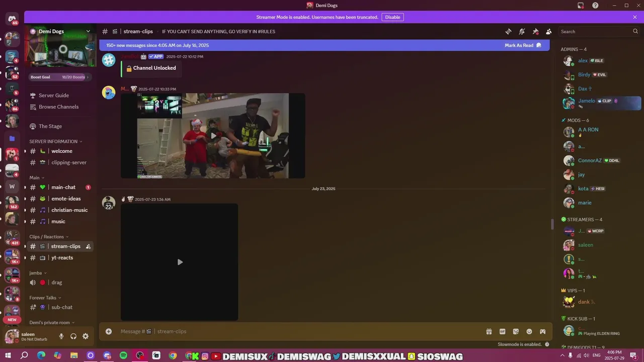The width and height of the screenshot is (644, 362).
Task: Join the drag voice channel
Action: click(60, 283)
